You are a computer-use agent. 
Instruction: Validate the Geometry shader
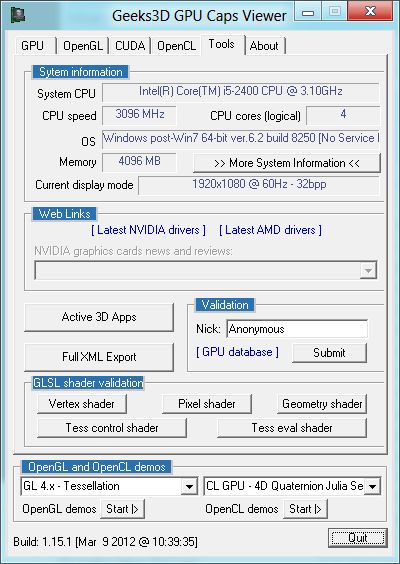[322, 404]
